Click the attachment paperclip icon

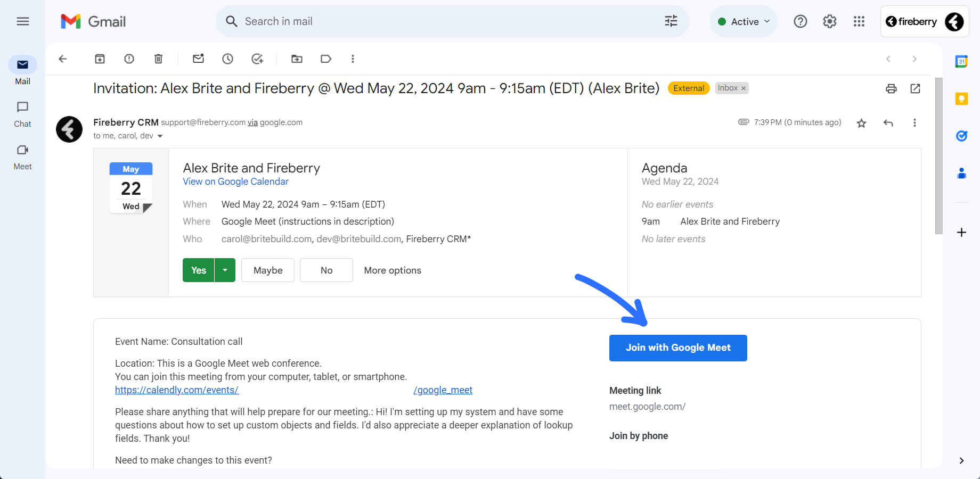tap(744, 122)
